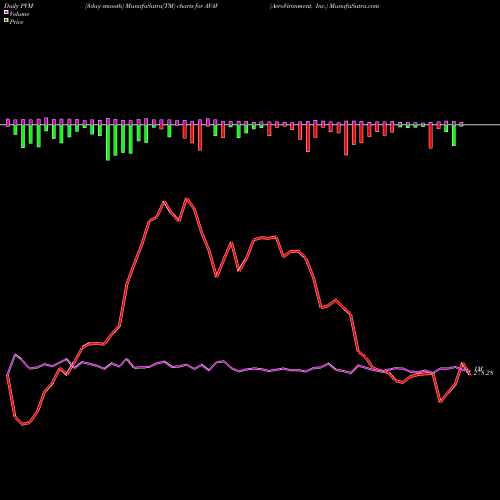This screenshot has width=500, height=500.
Task: Click the '(3day smooth) MunafaSutra(TM) charts for AVAV' heading
Action: tap(151, 6)
